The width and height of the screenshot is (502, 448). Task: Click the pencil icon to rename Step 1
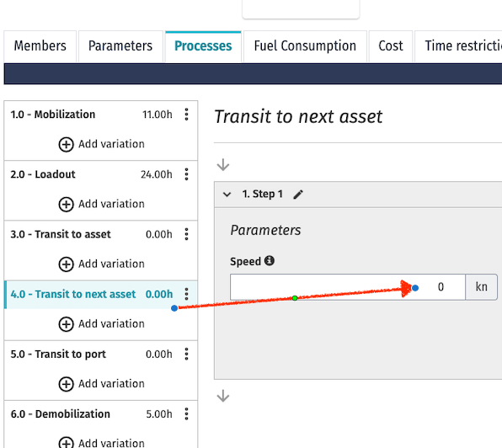click(x=298, y=195)
